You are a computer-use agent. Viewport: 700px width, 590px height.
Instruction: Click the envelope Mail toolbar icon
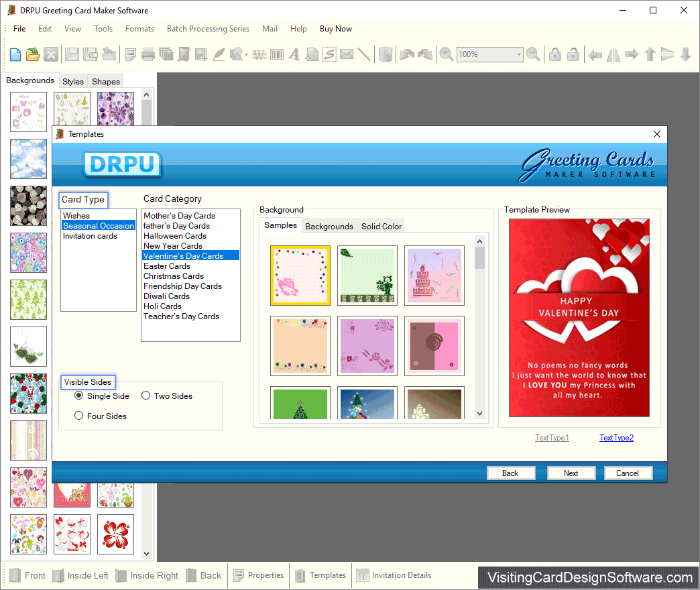point(347,54)
